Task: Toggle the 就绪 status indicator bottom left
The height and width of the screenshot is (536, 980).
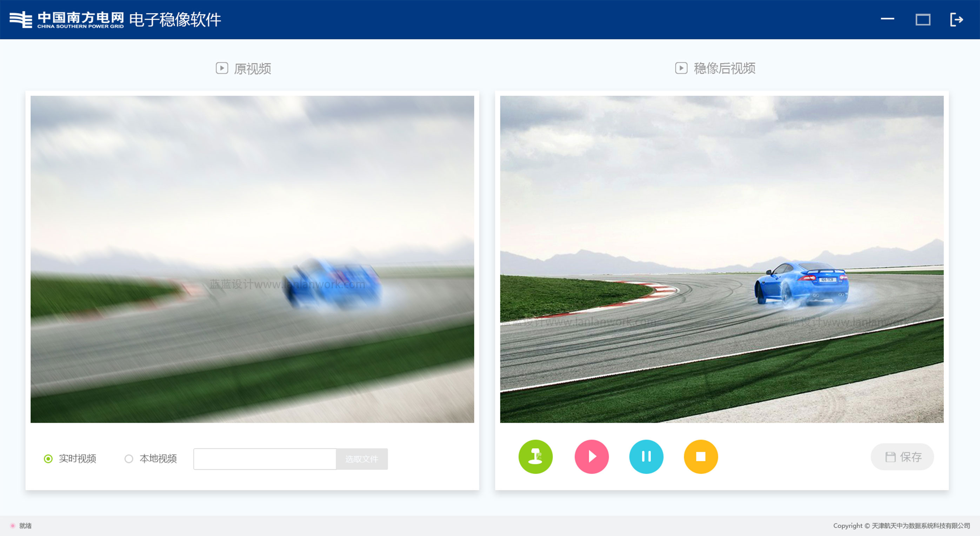Action: pyautogui.click(x=12, y=525)
